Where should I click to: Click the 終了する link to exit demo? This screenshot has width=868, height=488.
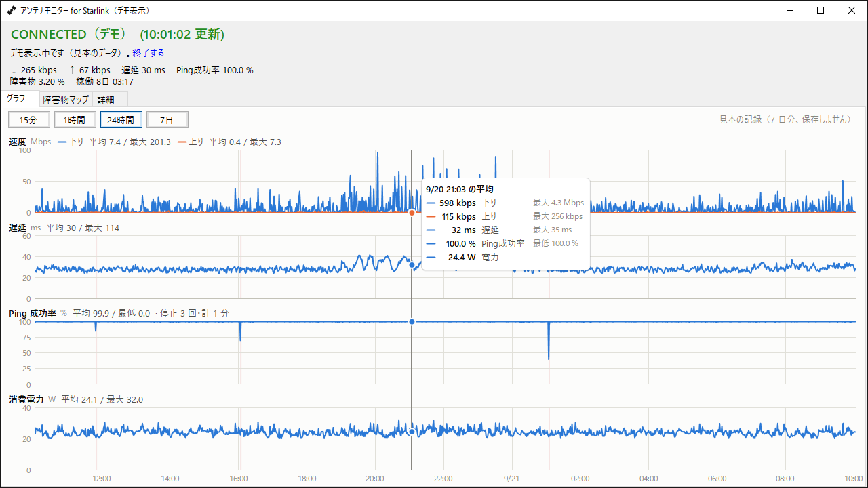[x=148, y=53]
